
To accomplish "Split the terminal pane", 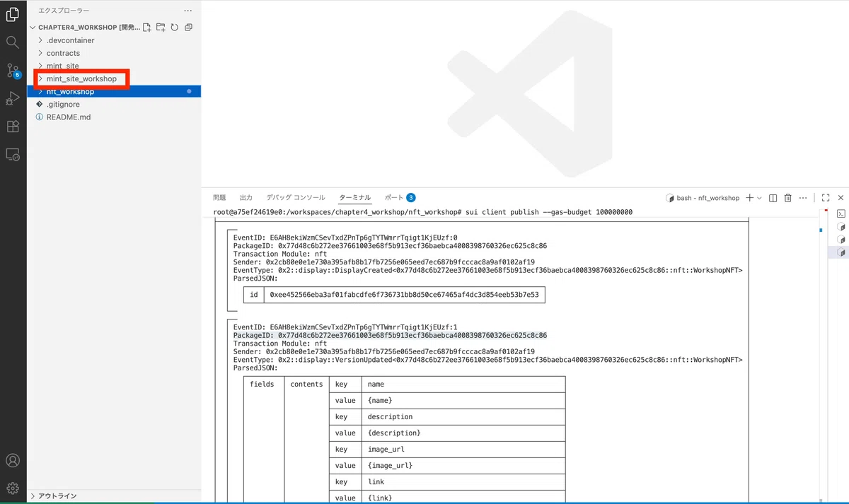I will (x=773, y=198).
